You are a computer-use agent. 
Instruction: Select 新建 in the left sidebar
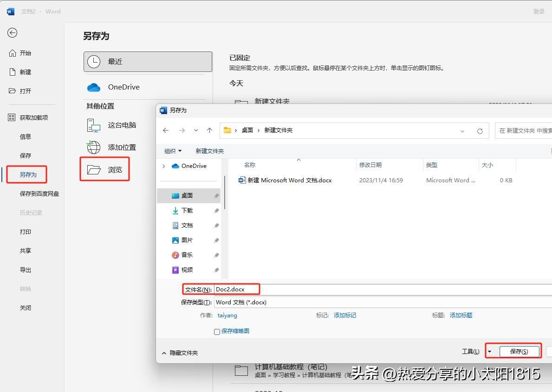pyautogui.click(x=20, y=72)
